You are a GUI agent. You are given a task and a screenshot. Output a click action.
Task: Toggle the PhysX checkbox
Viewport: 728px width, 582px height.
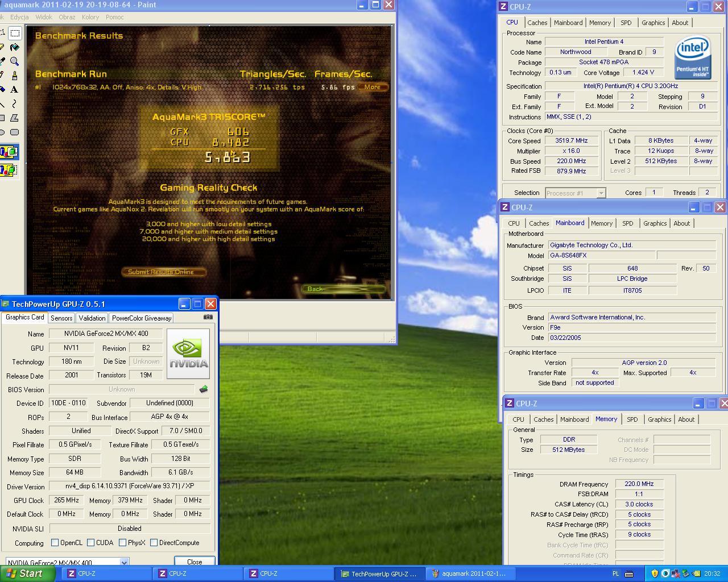[122, 543]
